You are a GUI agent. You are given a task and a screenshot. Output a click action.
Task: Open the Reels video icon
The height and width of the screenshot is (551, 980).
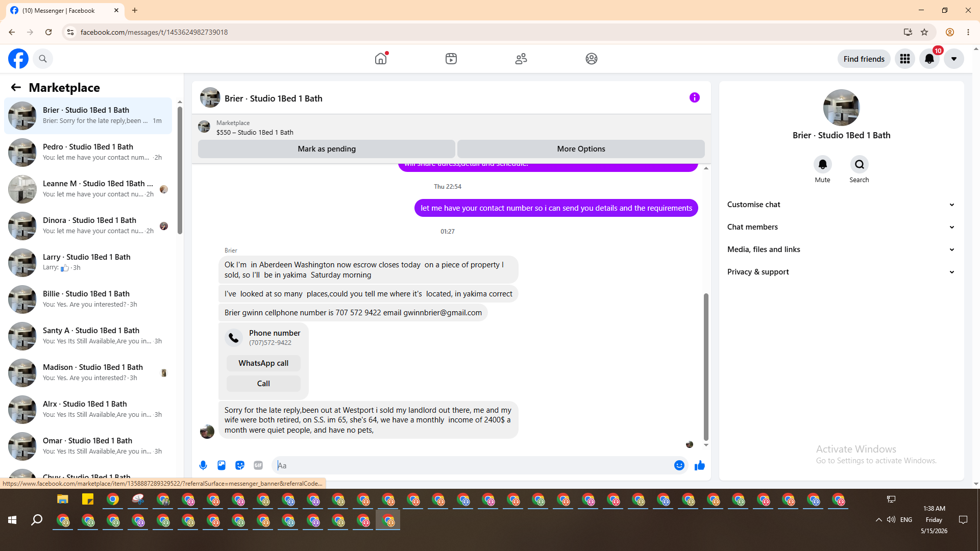451,59
